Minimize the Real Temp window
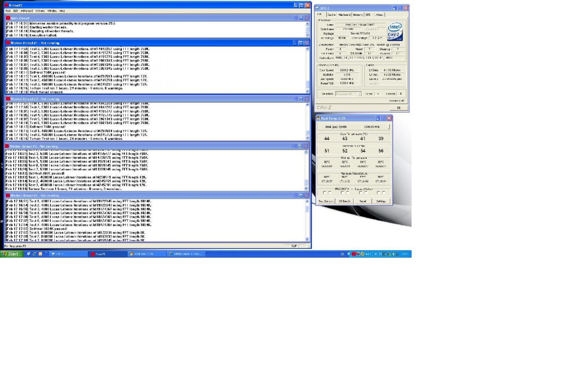Screen dimensions: 588x368 pyautogui.click(x=377, y=118)
